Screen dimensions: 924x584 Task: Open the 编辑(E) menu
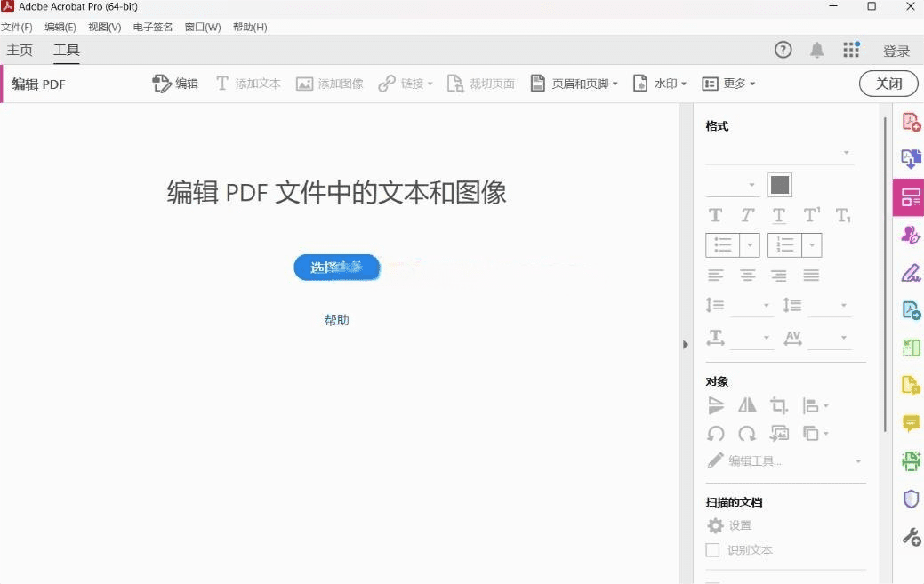click(x=60, y=27)
